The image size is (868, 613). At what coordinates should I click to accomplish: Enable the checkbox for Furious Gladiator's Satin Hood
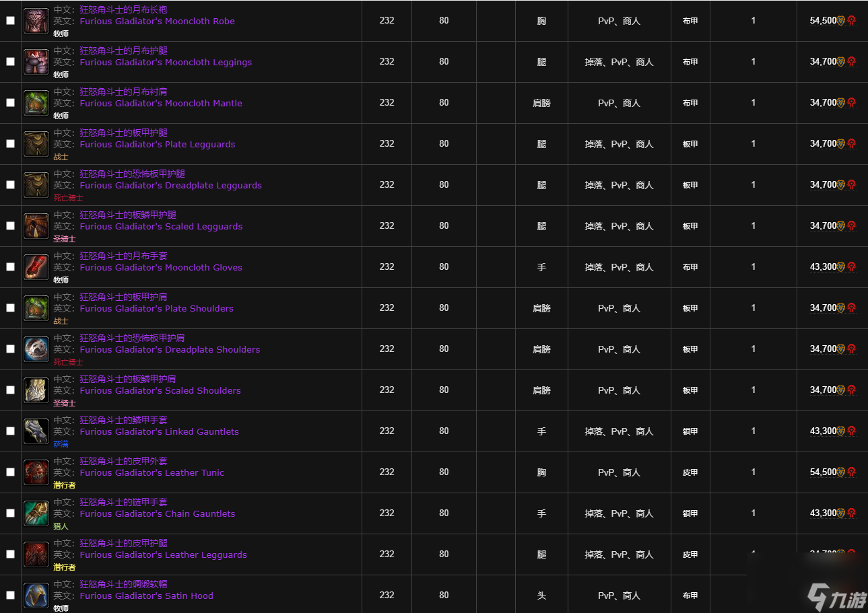(x=10, y=596)
